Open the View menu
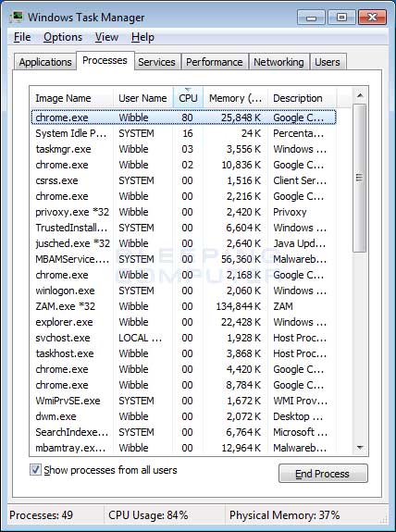The width and height of the screenshot is (396, 532). (106, 37)
